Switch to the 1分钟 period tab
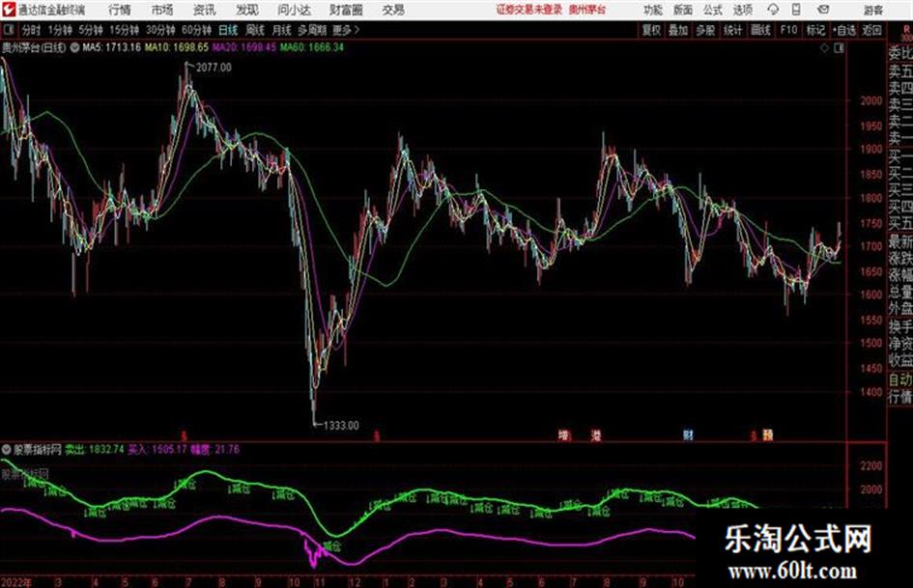Image resolution: width=913 pixels, height=588 pixels. [59, 30]
